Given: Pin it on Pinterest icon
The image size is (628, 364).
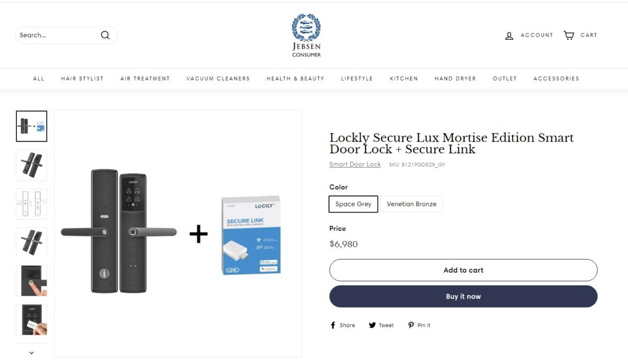Looking at the screenshot, I should coord(411,325).
